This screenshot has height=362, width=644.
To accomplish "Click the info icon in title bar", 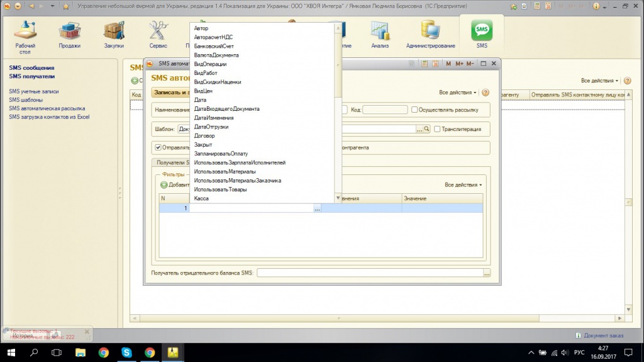I will pos(596,6).
